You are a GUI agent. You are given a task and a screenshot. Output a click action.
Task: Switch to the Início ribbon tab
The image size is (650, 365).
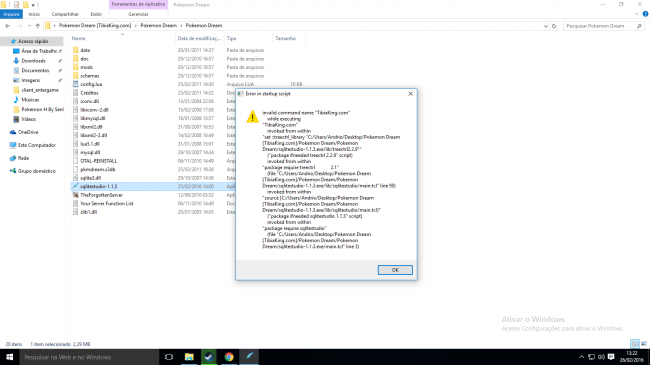tap(34, 14)
